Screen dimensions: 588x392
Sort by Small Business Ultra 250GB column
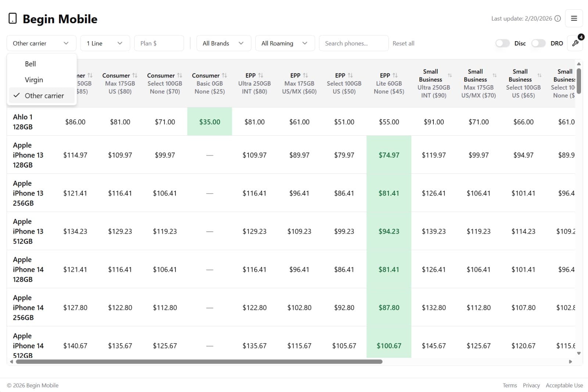coord(450,75)
